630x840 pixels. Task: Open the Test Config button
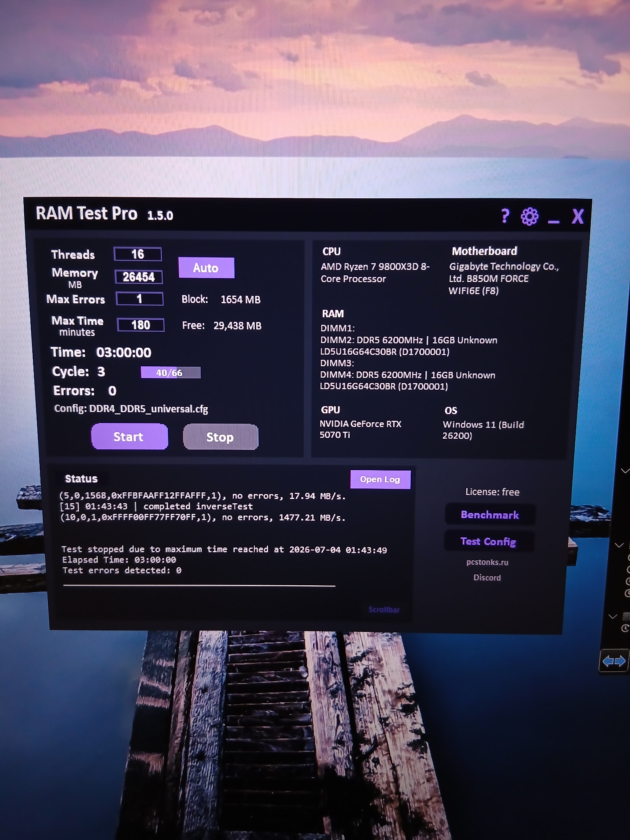click(x=488, y=541)
